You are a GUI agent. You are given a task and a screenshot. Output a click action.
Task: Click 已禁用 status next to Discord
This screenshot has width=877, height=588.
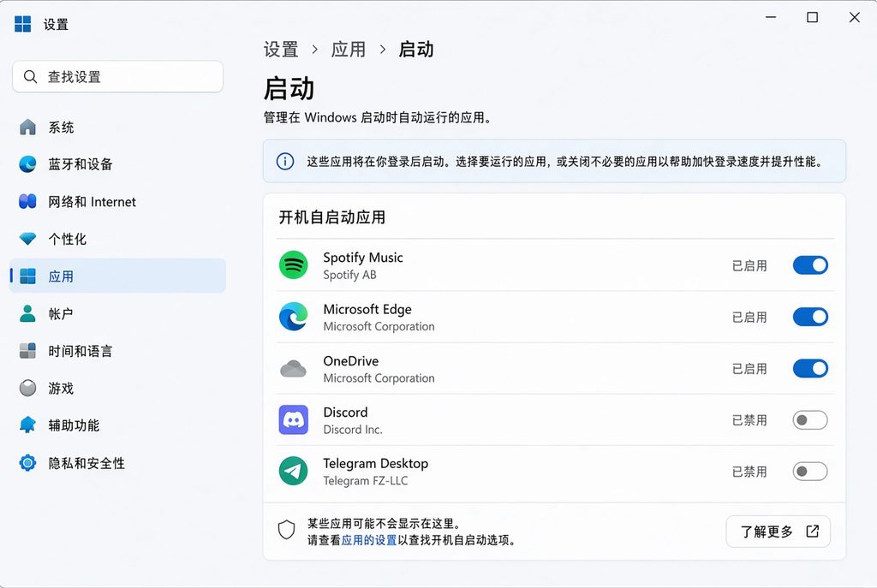point(749,420)
